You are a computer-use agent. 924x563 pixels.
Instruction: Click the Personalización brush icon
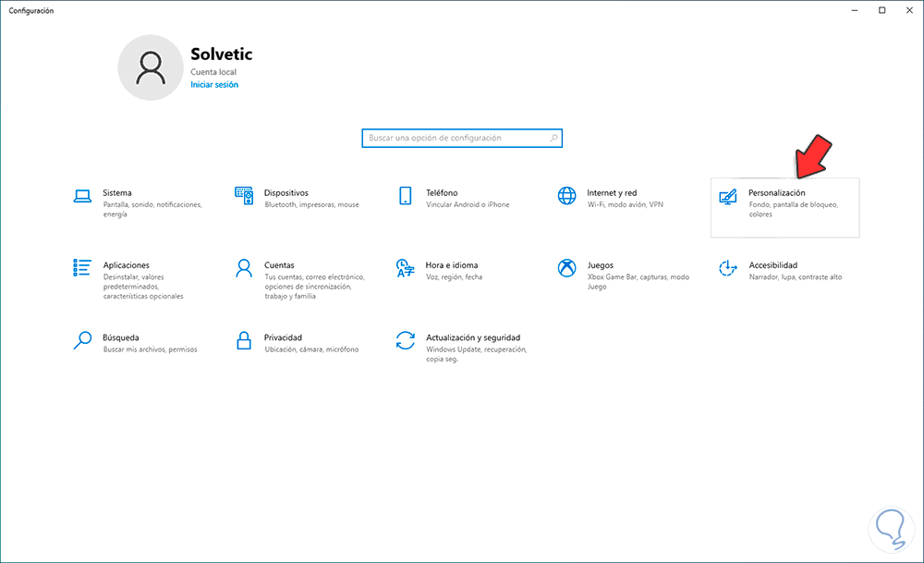(x=728, y=196)
